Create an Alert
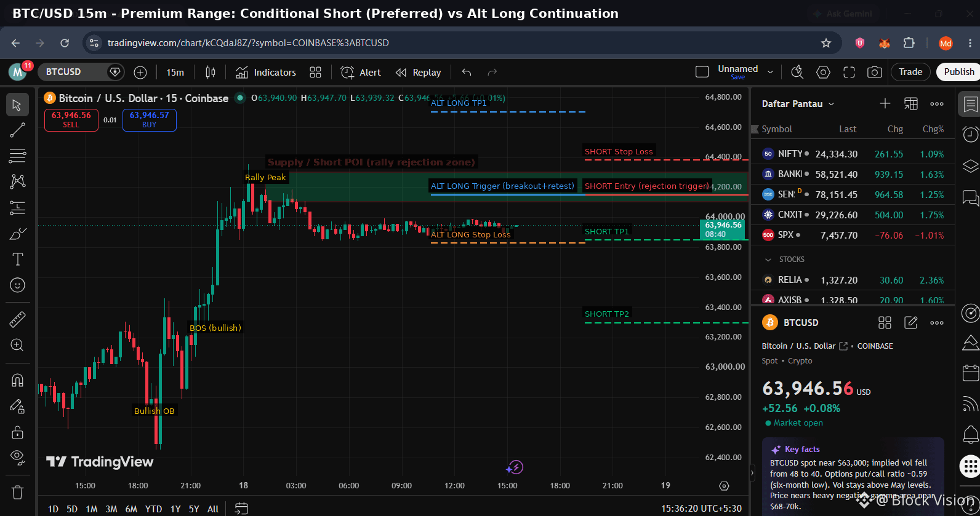Image resolution: width=980 pixels, height=516 pixels. click(361, 73)
